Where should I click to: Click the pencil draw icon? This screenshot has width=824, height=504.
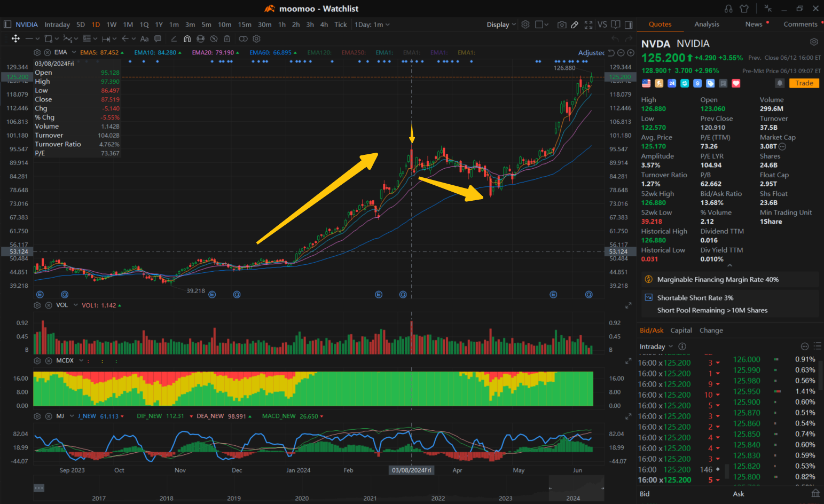click(575, 25)
